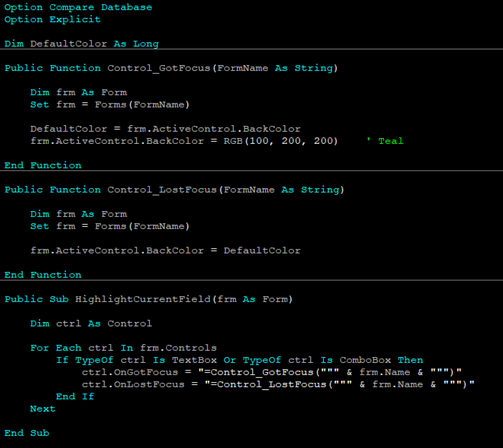The height and width of the screenshot is (448, 503).
Task: Click the Control_GotFocus function name
Action: pyautogui.click(x=159, y=68)
